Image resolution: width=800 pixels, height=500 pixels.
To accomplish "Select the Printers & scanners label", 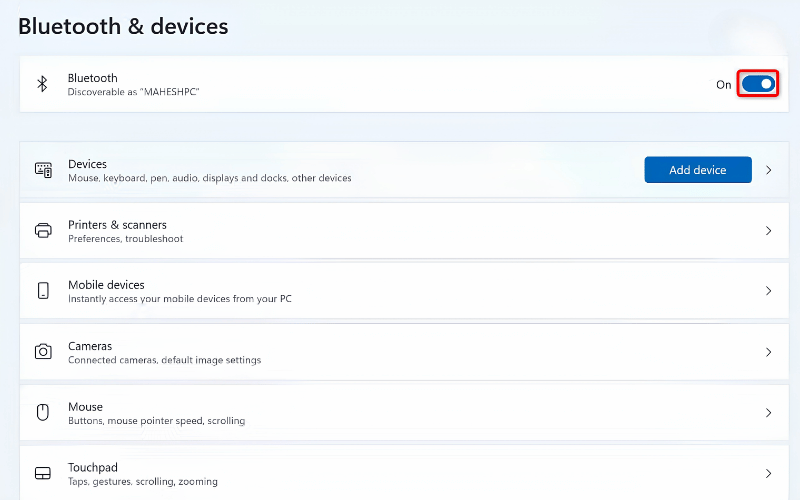I will (x=117, y=224).
